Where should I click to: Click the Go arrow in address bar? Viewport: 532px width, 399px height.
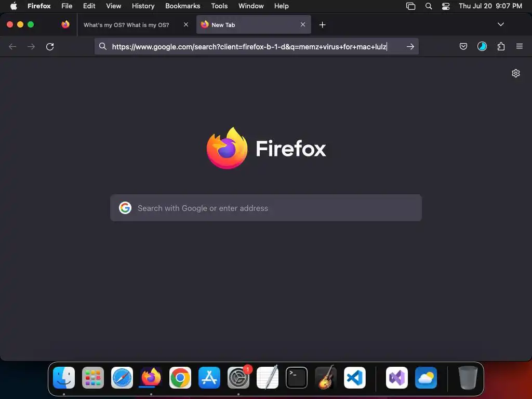(410, 46)
